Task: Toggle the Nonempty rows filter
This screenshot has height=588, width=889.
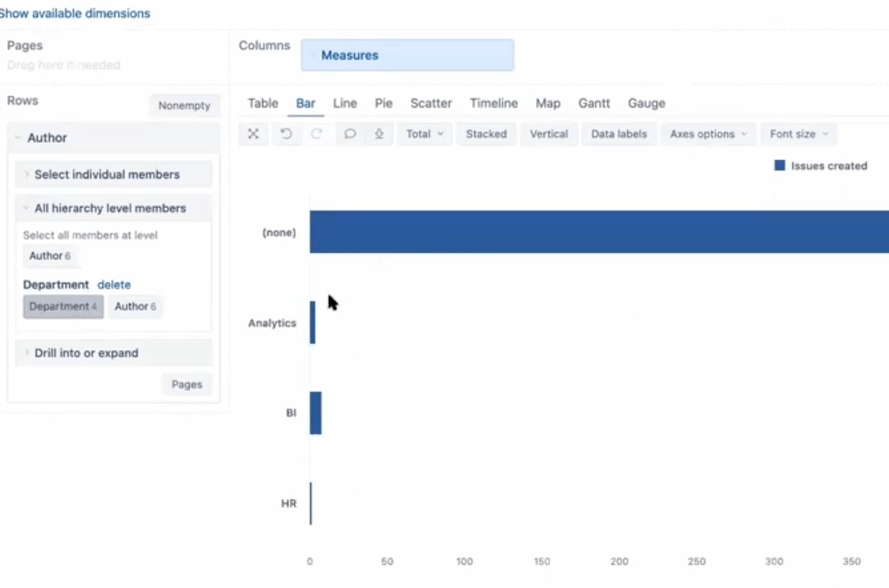Action: (184, 106)
